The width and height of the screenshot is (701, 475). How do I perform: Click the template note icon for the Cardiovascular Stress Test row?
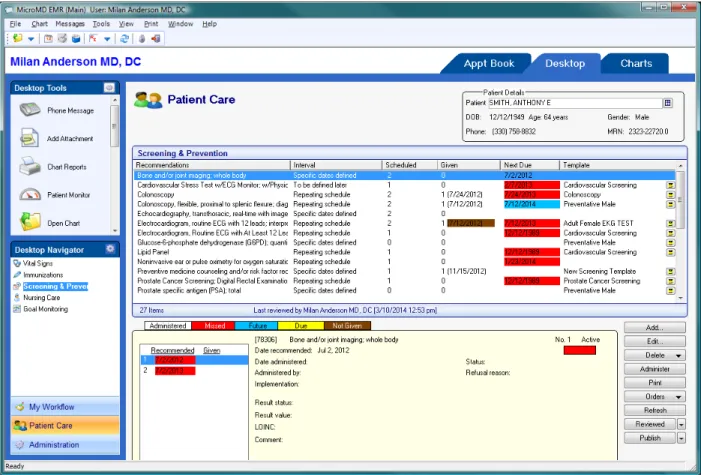(671, 185)
